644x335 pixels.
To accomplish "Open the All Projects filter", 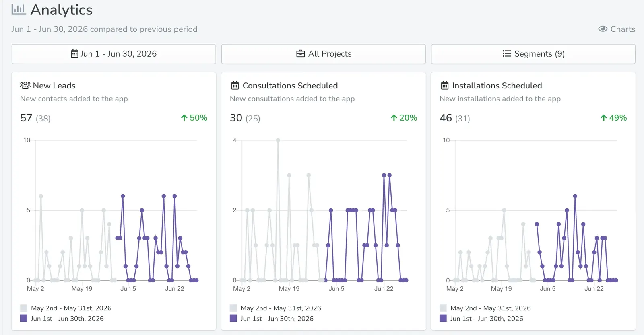I will pos(324,54).
